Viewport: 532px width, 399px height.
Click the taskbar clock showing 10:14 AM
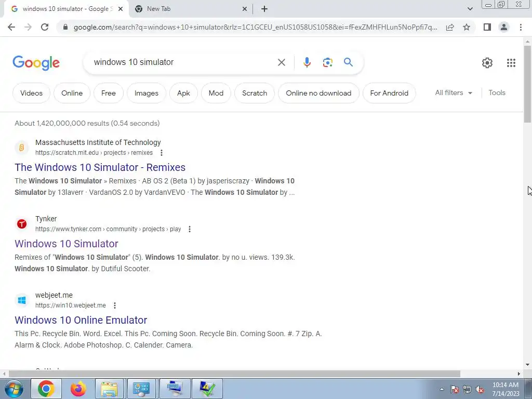(505, 389)
